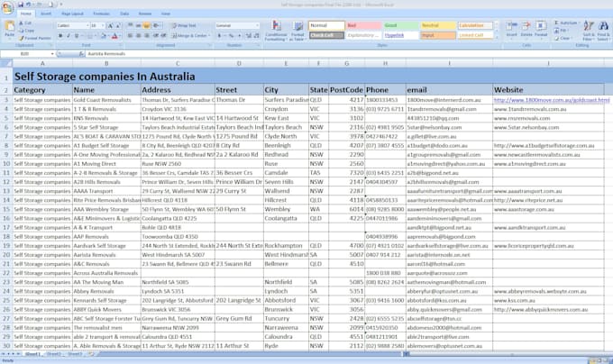Click the Insert cells icon
Image resolution: width=613 pixels, height=364 pixels.
click(x=511, y=31)
